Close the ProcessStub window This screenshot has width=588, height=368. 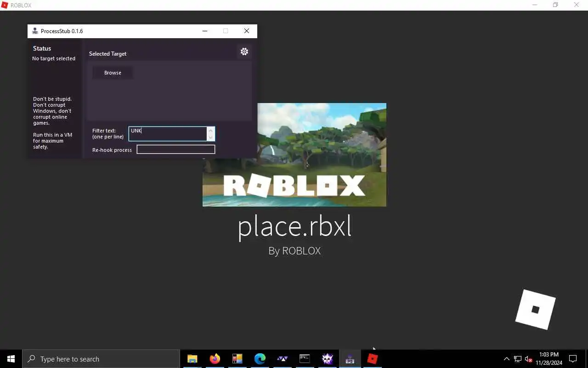tap(247, 31)
